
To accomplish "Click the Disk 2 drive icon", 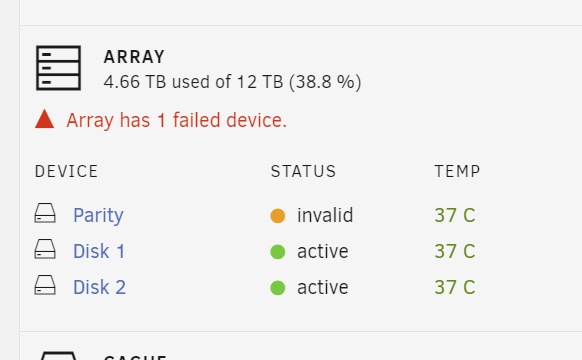I will pos(45,285).
